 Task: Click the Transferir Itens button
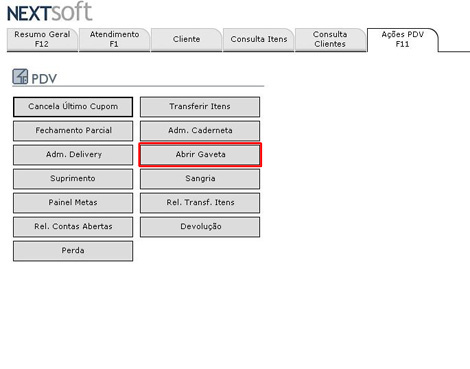click(x=200, y=107)
